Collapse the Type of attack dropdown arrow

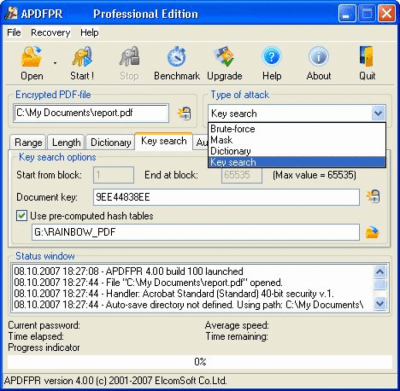tap(378, 113)
